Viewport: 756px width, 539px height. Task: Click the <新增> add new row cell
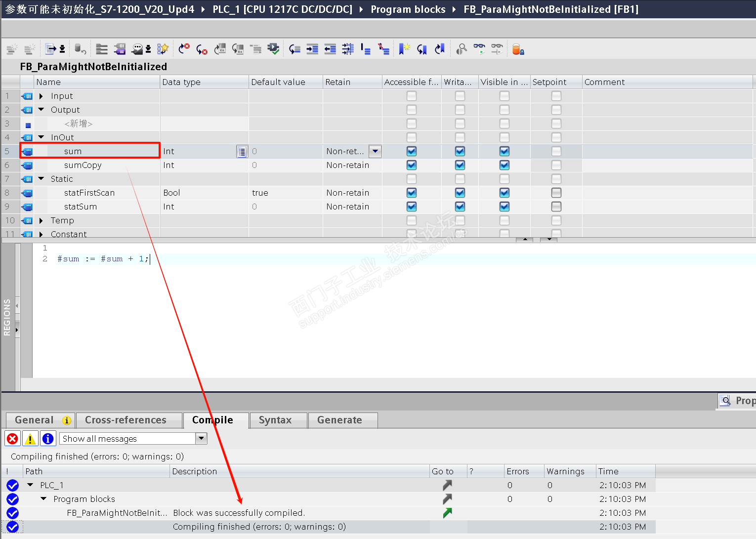click(79, 124)
